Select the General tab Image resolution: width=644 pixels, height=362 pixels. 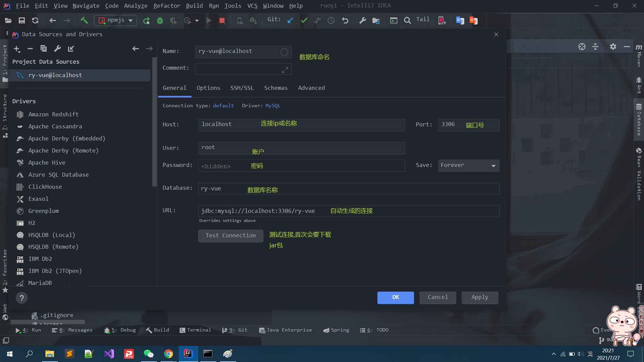point(174,88)
